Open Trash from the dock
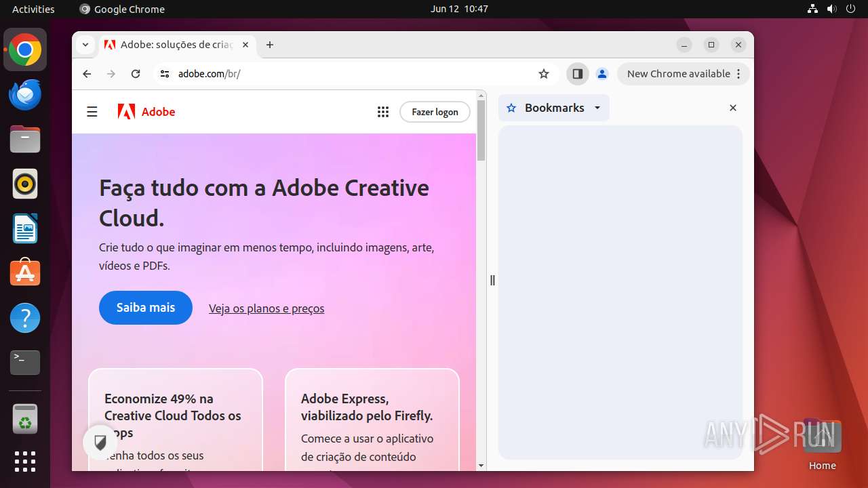 coord(25,419)
